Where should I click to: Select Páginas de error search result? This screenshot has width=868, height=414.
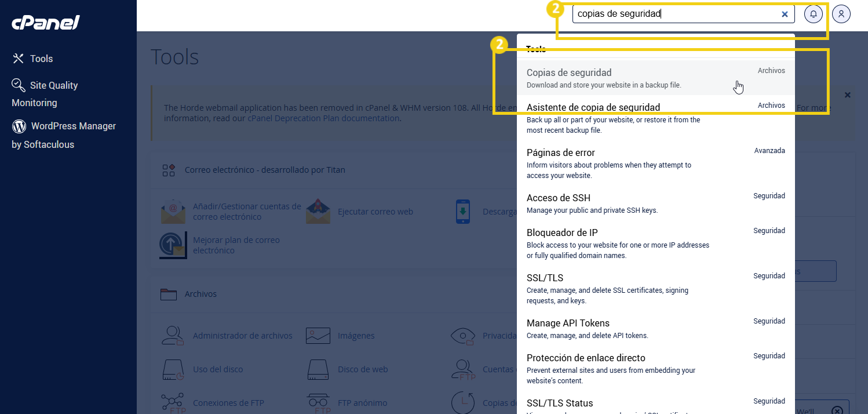pyautogui.click(x=656, y=163)
